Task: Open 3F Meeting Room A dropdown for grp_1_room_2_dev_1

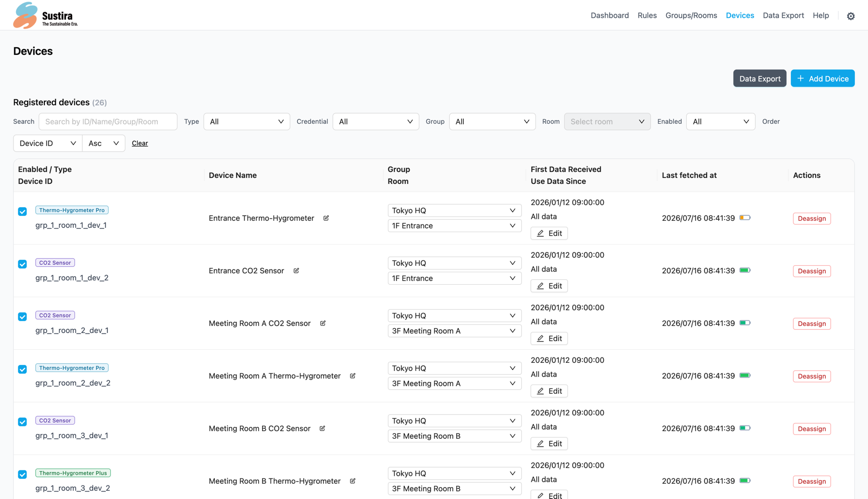Action: [x=455, y=331]
